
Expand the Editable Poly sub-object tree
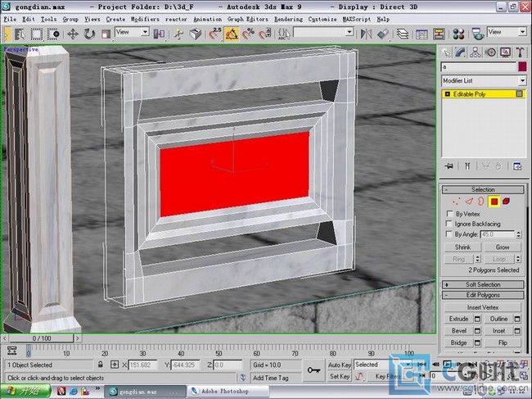447,94
